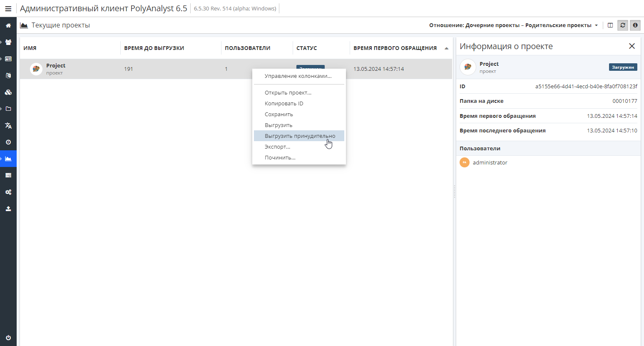The width and height of the screenshot is (644, 346).
Task: Click the project avatar in the info panel
Action: point(468,67)
